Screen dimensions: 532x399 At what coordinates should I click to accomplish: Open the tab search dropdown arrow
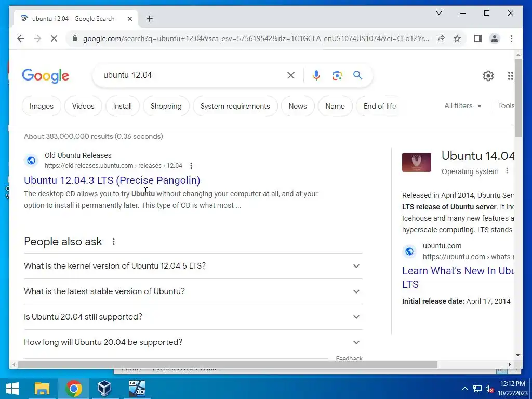click(x=438, y=13)
